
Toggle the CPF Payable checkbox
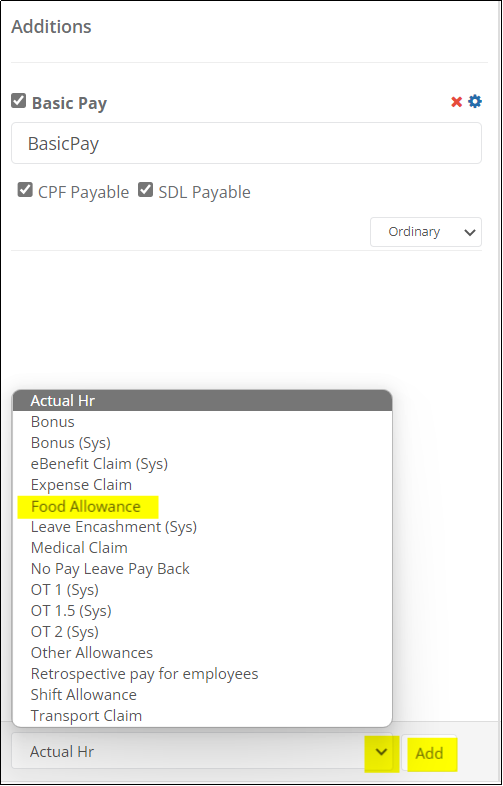coord(25,190)
